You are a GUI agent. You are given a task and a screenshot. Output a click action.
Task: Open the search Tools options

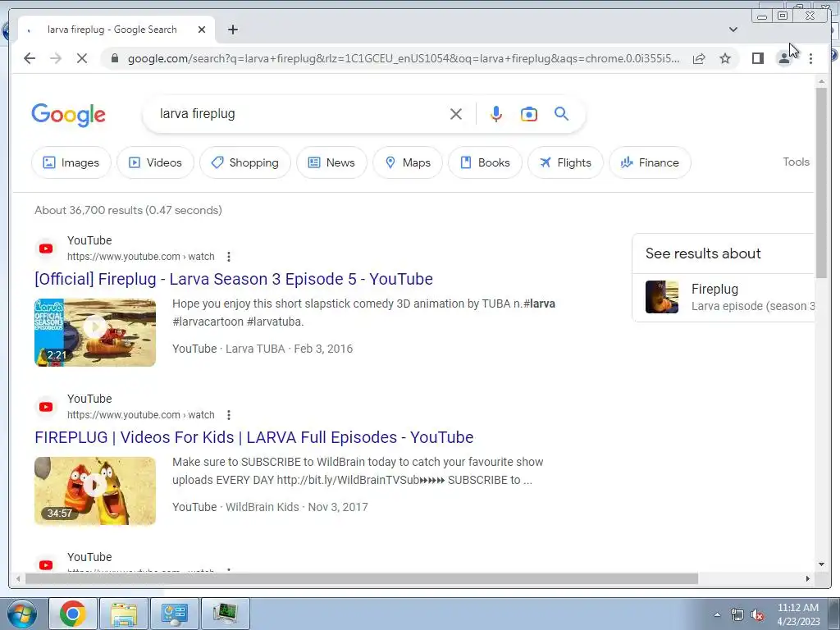(x=796, y=162)
